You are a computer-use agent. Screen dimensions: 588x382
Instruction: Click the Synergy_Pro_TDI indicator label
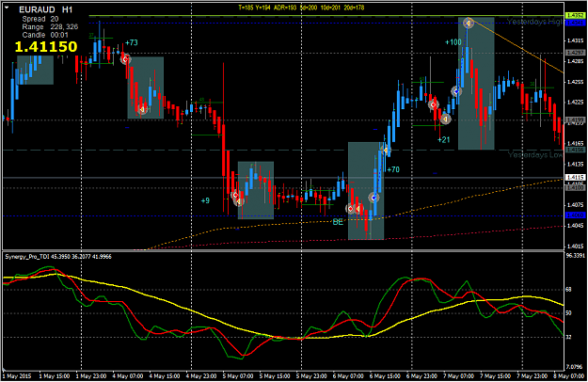point(58,257)
